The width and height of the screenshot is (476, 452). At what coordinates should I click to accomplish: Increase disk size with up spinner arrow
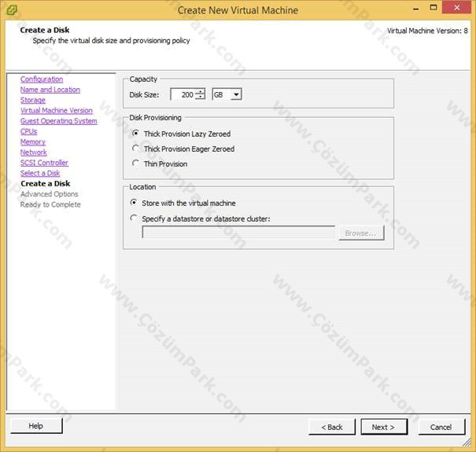click(x=200, y=92)
